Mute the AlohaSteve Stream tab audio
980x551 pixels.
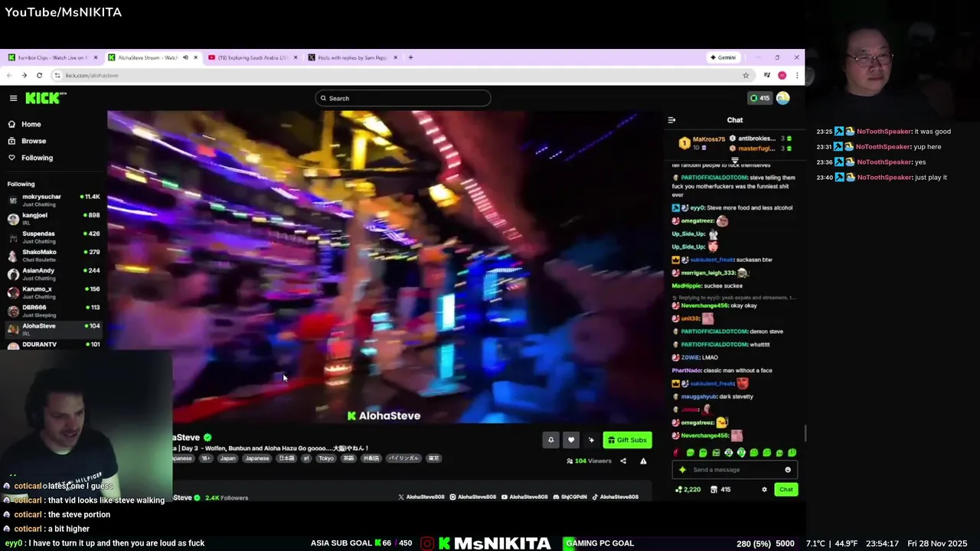tap(185, 57)
